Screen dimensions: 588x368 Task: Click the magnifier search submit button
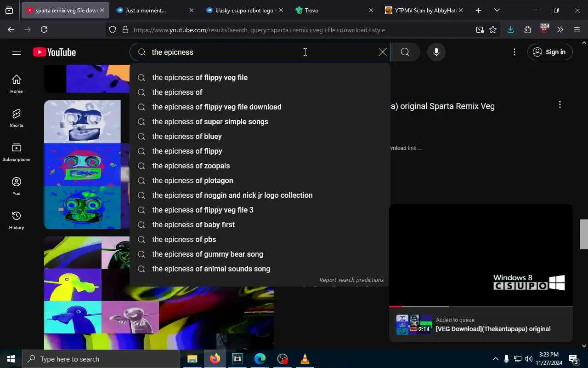coord(405,52)
